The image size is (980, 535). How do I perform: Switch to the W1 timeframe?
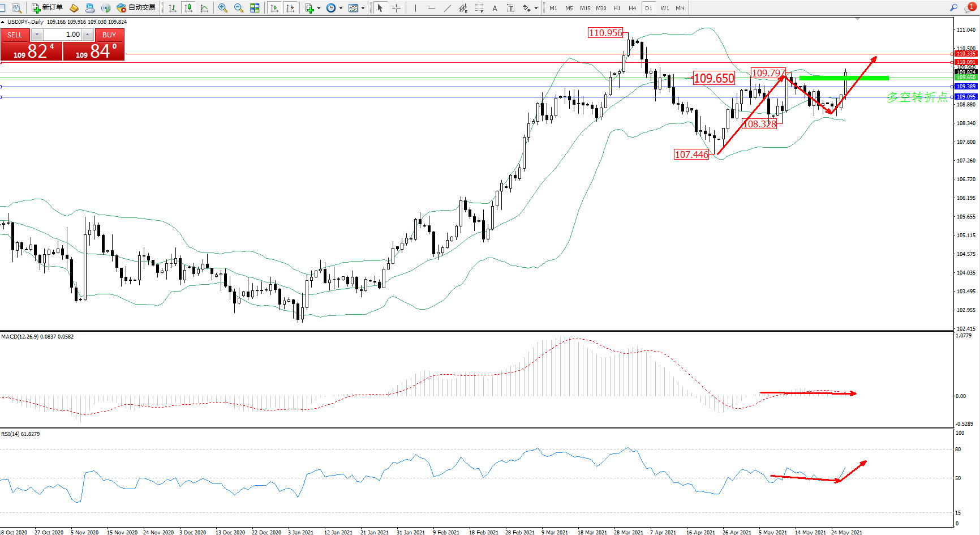[664, 8]
